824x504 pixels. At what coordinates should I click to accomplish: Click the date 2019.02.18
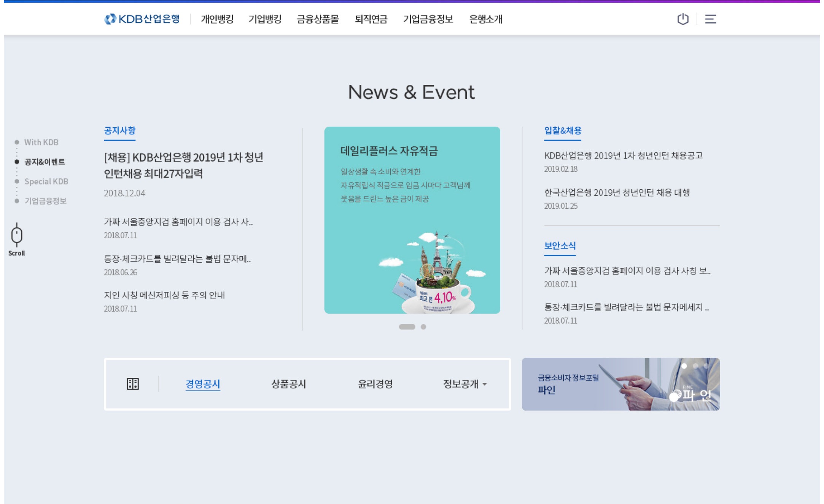(x=561, y=169)
